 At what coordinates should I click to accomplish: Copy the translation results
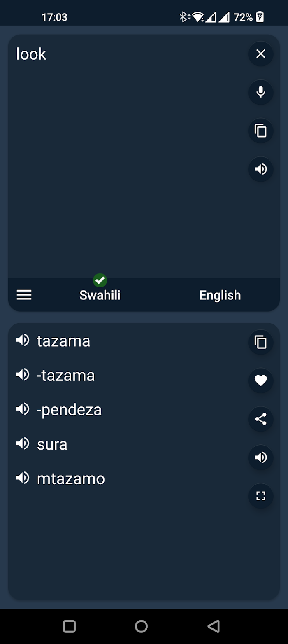261,342
